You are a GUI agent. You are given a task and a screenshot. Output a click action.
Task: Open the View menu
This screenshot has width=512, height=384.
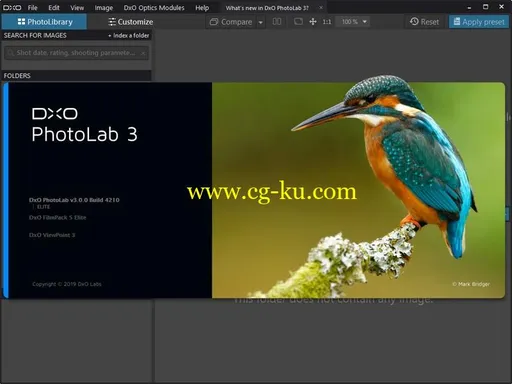[77, 7]
